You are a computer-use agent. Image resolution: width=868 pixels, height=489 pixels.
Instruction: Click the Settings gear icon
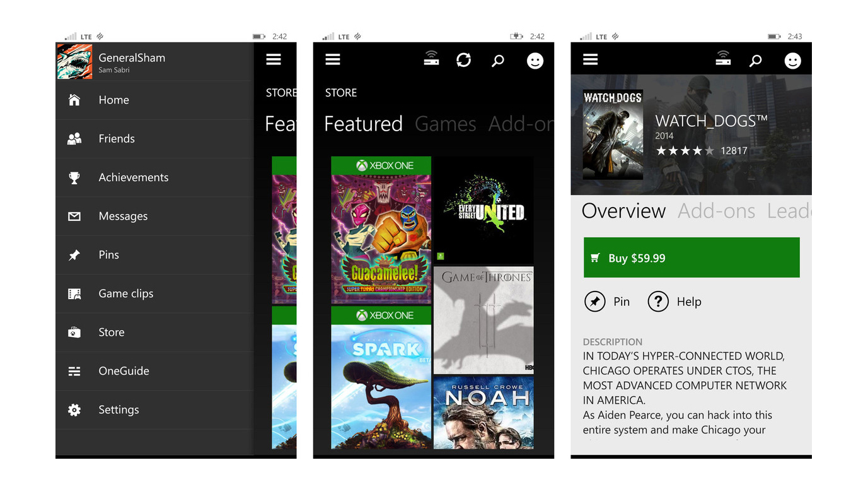[74, 410]
